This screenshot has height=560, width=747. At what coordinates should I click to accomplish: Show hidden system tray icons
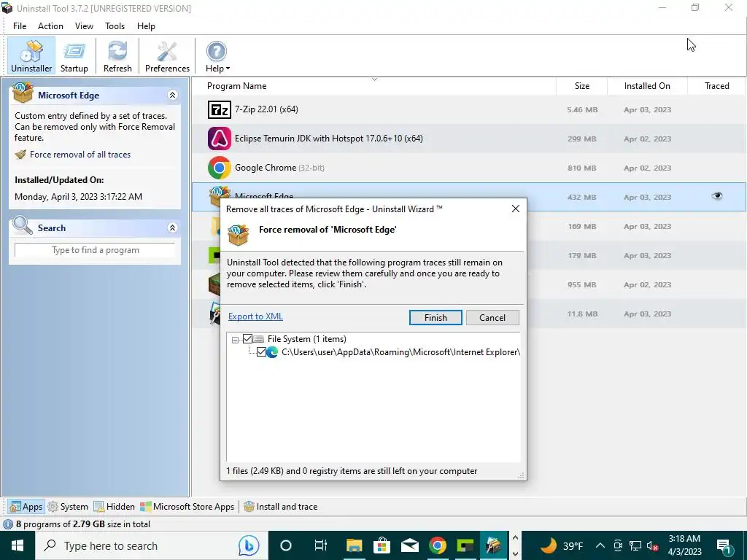coord(600,545)
